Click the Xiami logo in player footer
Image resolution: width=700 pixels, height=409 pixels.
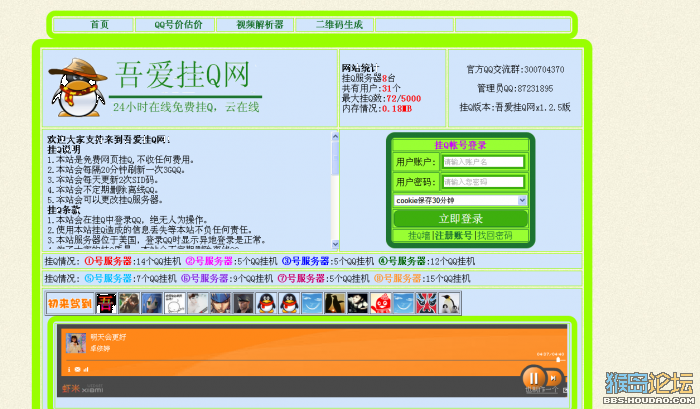[x=83, y=388]
